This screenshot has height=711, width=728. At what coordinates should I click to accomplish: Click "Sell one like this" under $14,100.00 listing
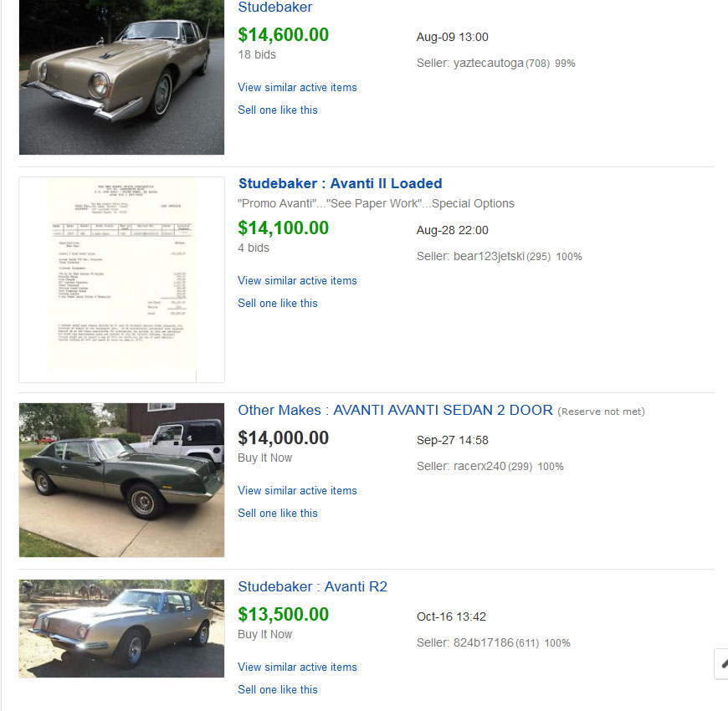278,304
